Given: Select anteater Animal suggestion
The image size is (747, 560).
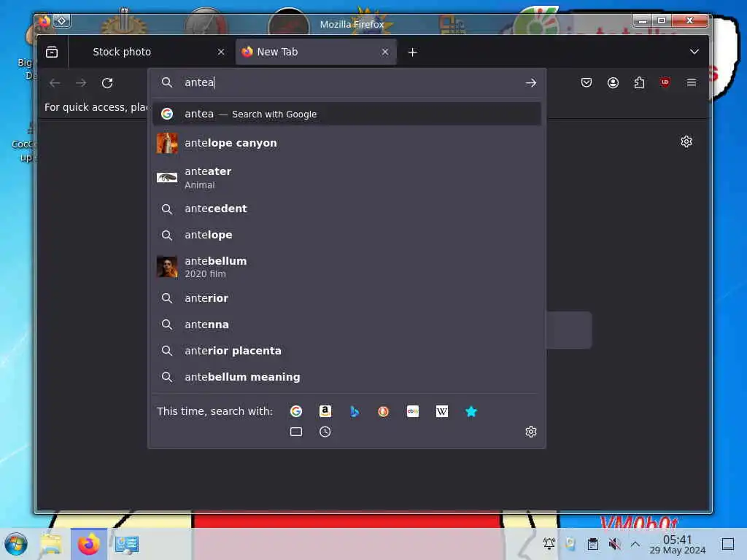Looking at the screenshot, I should tap(347, 178).
